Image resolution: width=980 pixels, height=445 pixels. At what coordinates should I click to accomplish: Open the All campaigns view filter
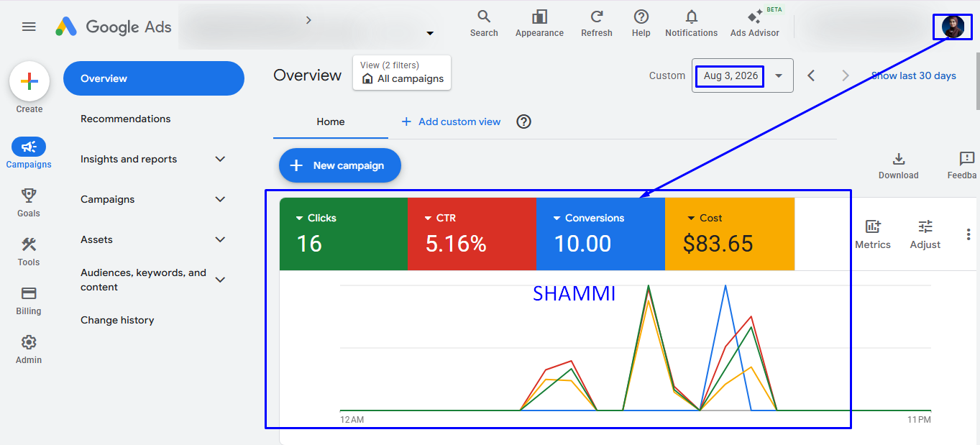point(402,73)
